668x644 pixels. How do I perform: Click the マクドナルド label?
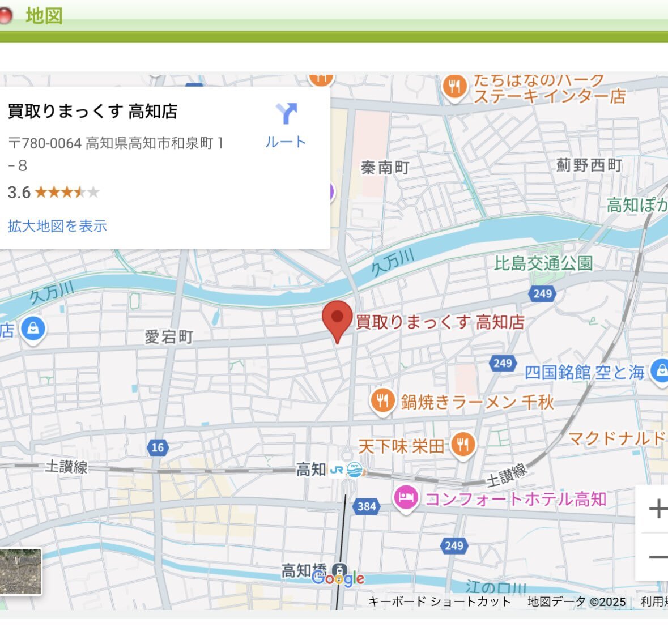pos(617,438)
